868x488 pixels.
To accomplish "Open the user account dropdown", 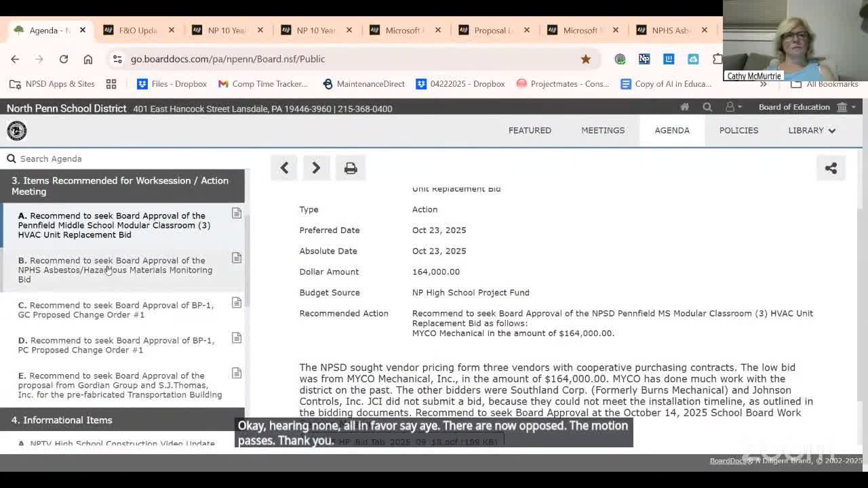I will tap(733, 107).
